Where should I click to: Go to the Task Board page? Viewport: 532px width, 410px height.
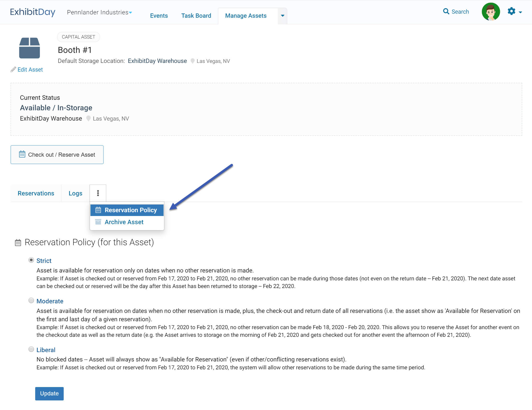coord(196,16)
